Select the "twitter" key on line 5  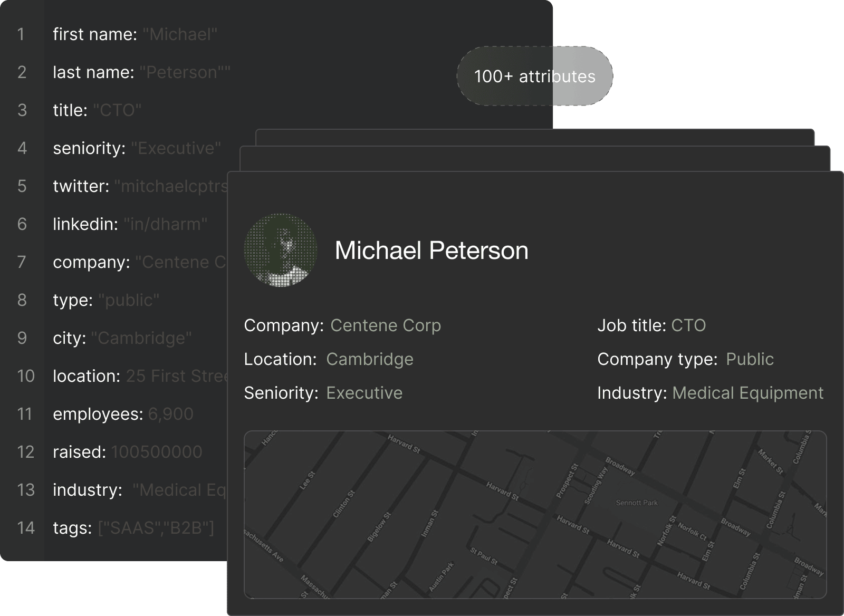81,186
